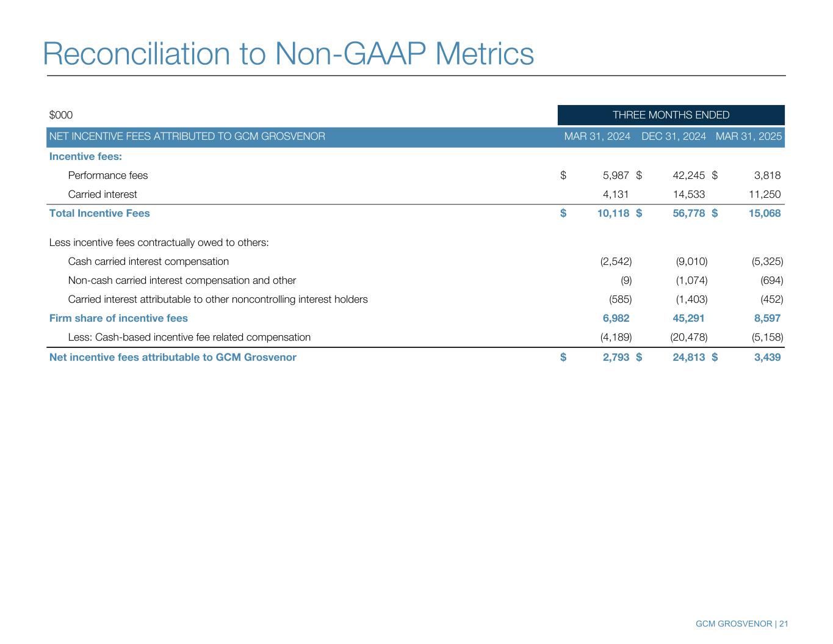833x644 pixels.
Task: Select the 'THREE MONTHS ENDED' header banner
Action: [x=670, y=115]
